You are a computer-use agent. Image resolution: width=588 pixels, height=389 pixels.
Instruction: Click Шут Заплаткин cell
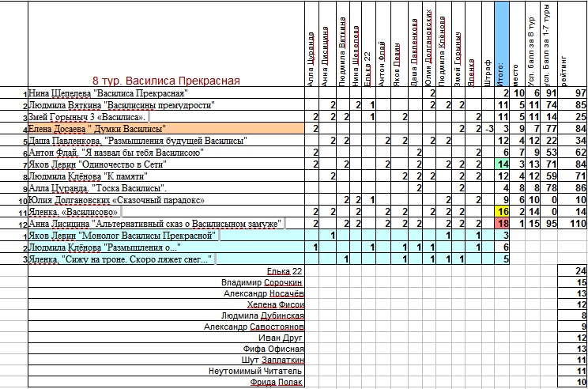[x=166, y=360]
